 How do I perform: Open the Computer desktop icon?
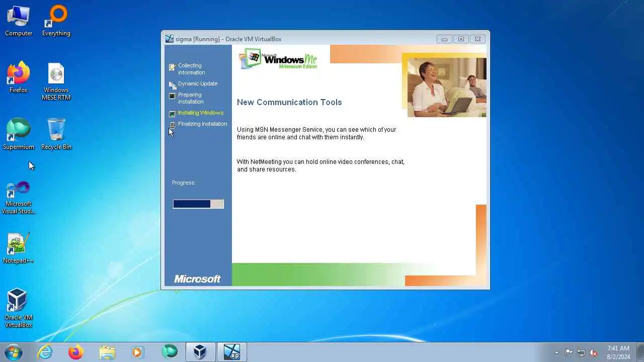coord(19,21)
